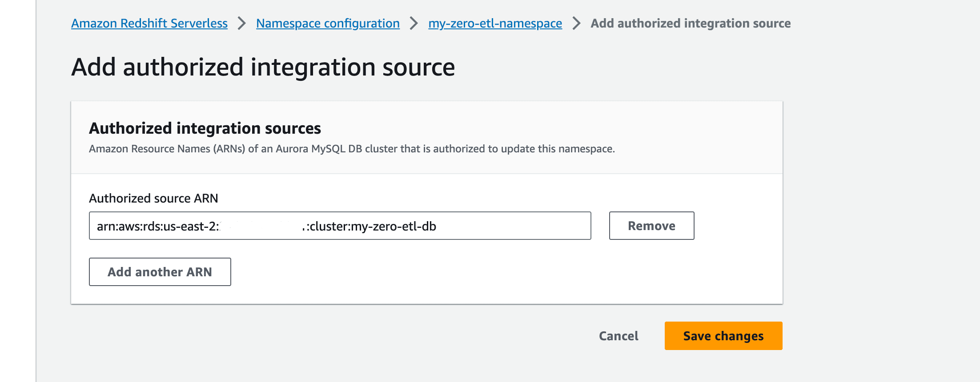Open the my-zero-etl-namespace breadcrumb link
This screenshot has height=382, width=980.
[x=495, y=24]
